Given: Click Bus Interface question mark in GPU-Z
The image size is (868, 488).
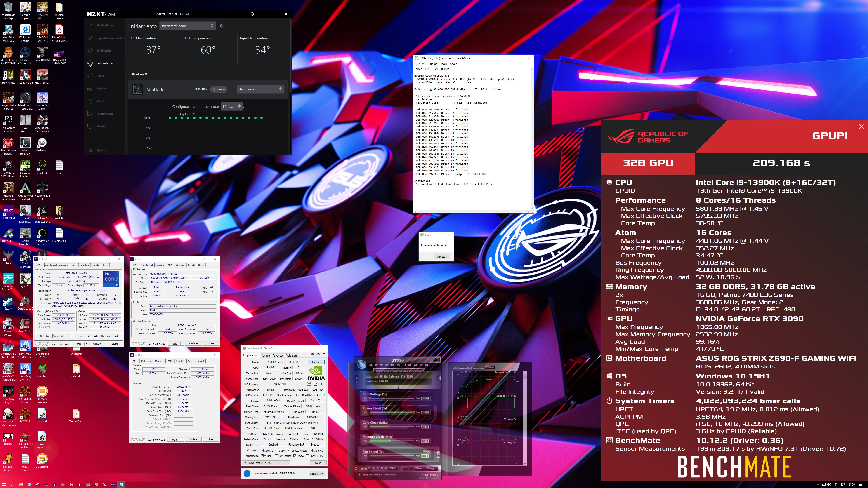Looking at the screenshot, I should pyautogui.click(x=324, y=395).
